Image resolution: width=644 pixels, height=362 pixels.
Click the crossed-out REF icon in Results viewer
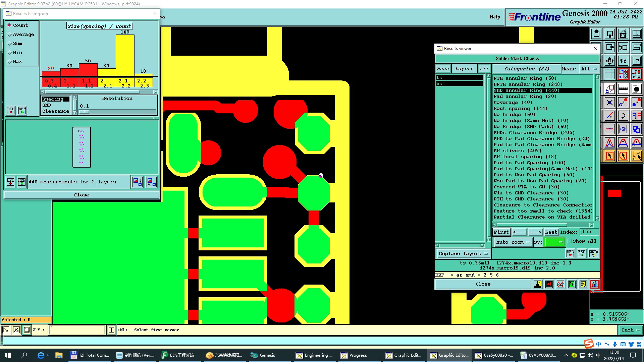pos(560,284)
